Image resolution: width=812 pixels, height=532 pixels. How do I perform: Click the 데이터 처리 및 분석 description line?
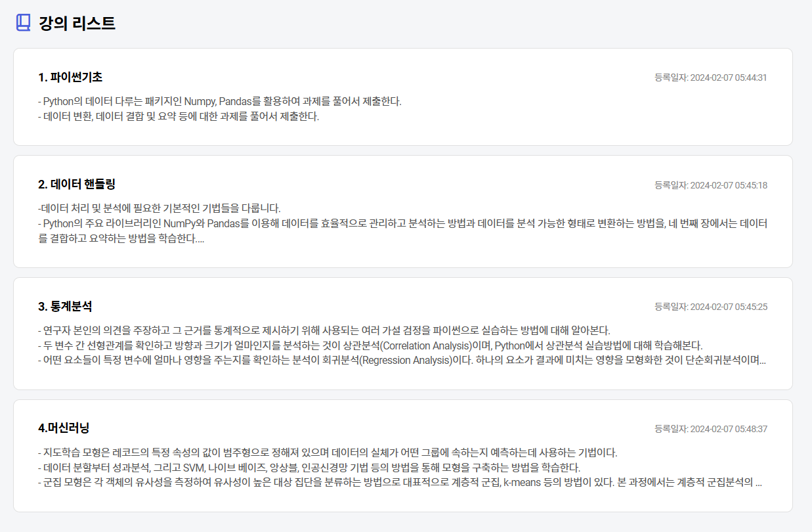point(160,208)
